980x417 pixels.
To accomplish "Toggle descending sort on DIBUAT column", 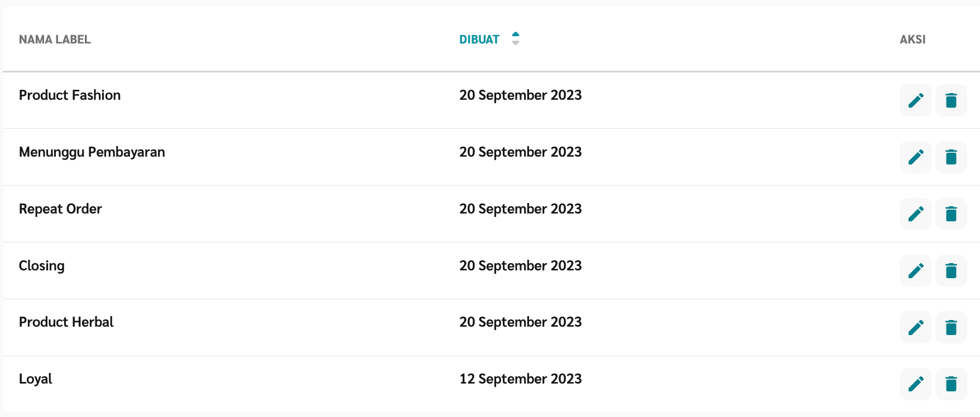I will click(515, 42).
